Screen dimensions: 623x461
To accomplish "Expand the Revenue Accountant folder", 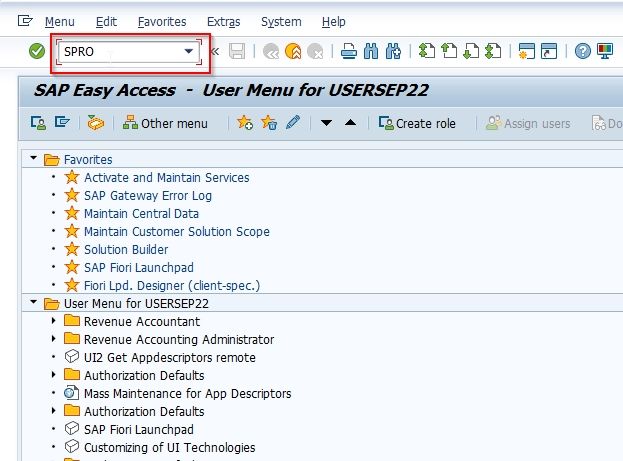I will point(54,320).
